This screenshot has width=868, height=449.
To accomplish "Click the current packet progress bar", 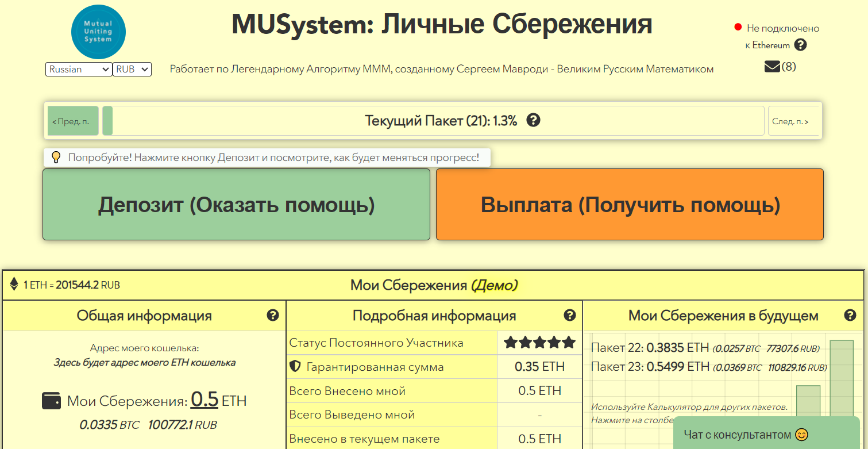I will (x=433, y=121).
